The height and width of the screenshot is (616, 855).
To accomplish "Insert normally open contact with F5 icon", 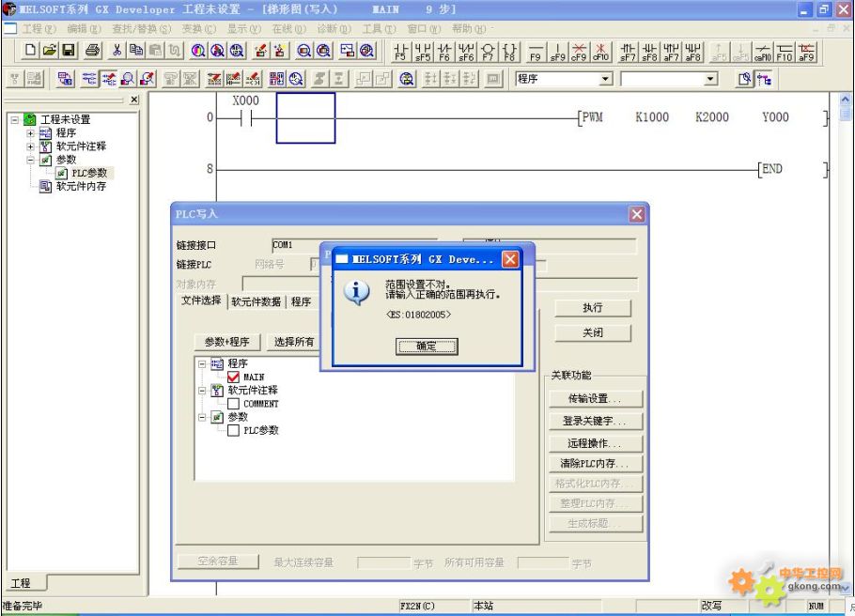I will pyautogui.click(x=401, y=52).
